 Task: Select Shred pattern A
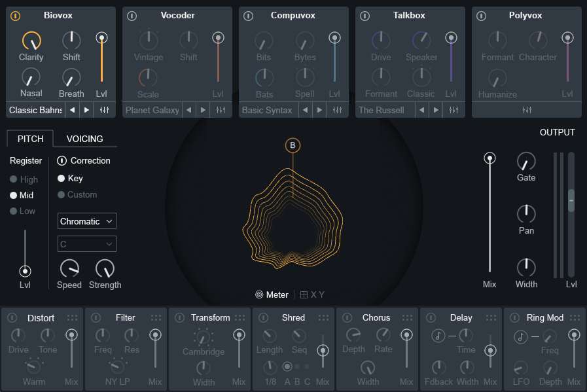tap(287, 366)
